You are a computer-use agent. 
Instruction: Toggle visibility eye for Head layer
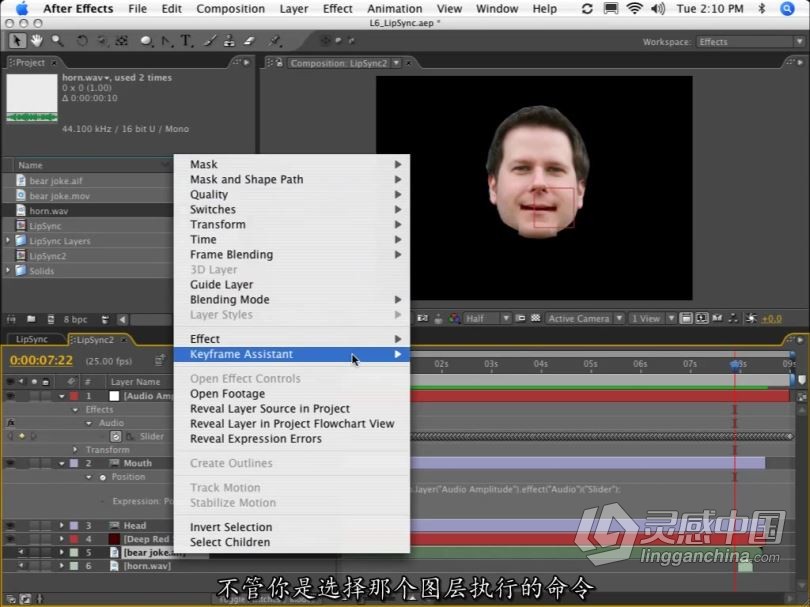pos(10,526)
